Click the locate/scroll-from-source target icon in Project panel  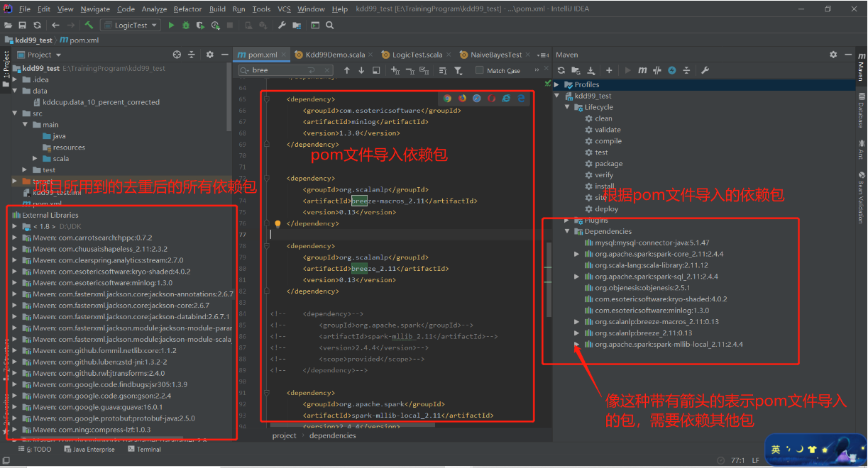click(177, 55)
